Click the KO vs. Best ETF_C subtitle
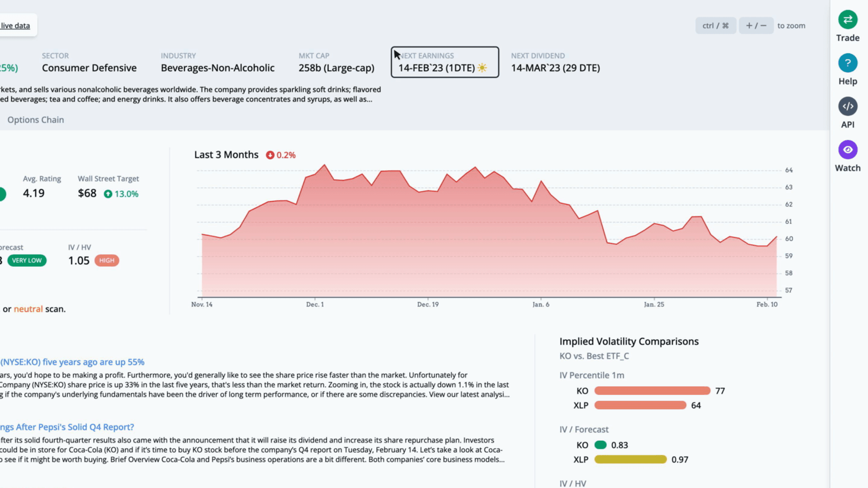 coord(594,356)
